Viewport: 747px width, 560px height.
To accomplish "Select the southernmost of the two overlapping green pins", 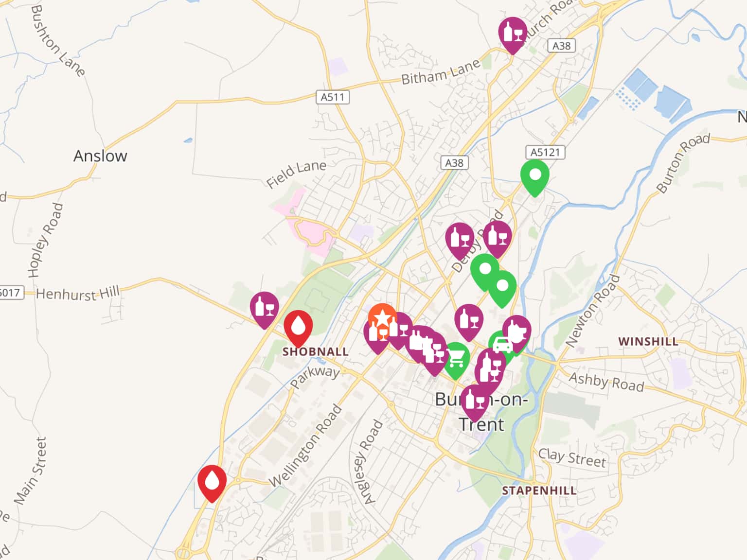I will tap(502, 287).
